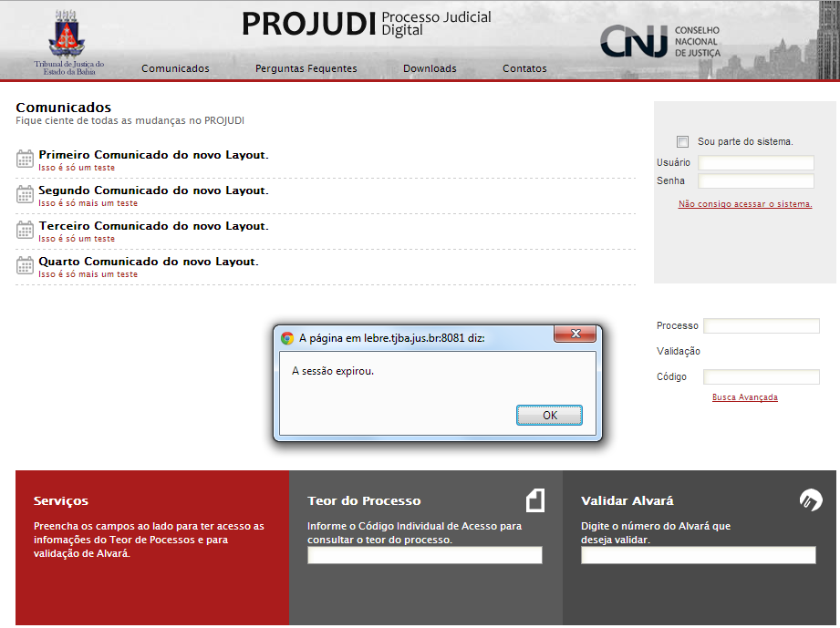Click the Tribunal de Justiça da Bahia crest
Image resolution: width=840 pixels, height=628 pixels.
click(67, 34)
